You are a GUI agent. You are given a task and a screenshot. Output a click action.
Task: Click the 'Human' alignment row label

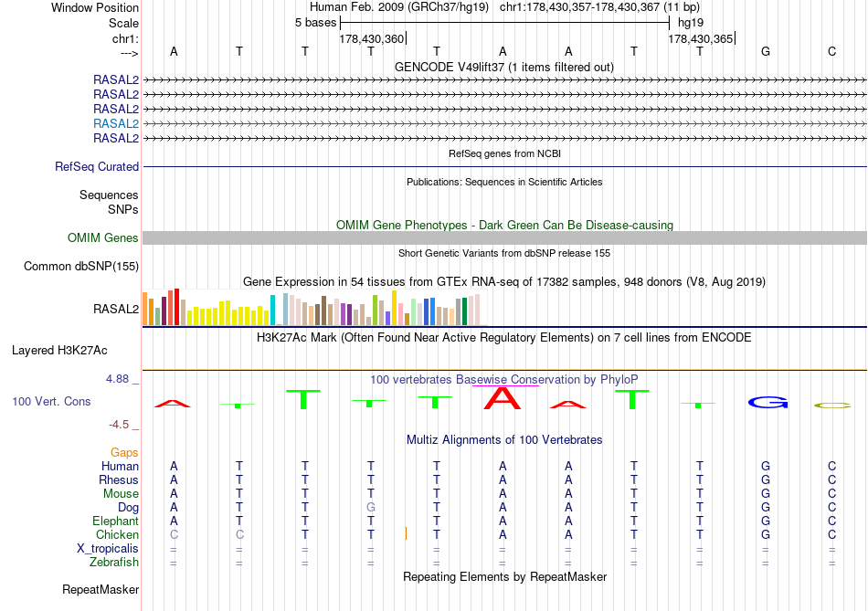pos(120,467)
